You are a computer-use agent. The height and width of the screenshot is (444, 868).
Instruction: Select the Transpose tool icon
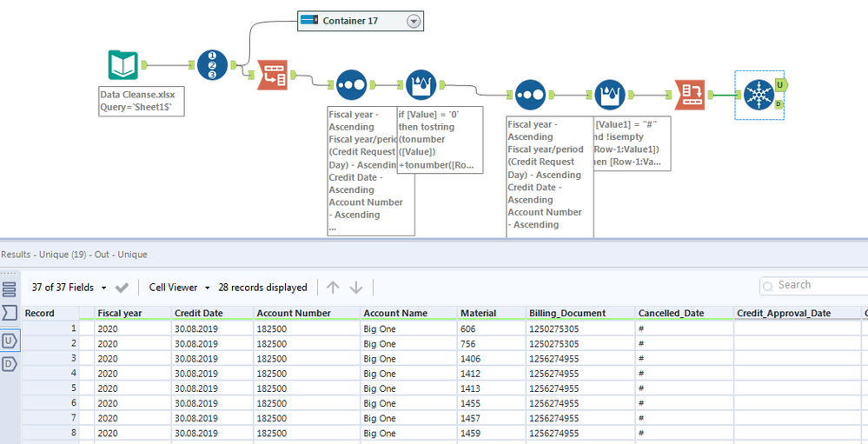(x=272, y=75)
